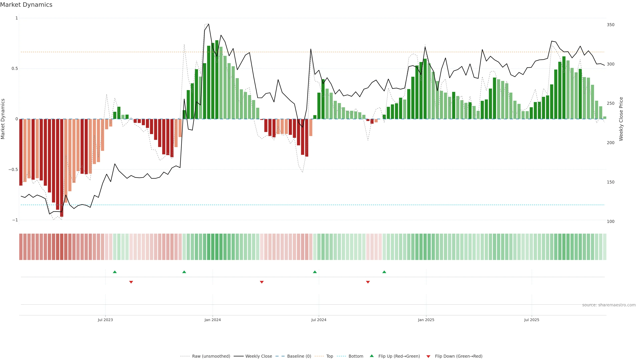Toggle the Bottom legend entry
This screenshot has width=644, height=362.
click(x=356, y=356)
